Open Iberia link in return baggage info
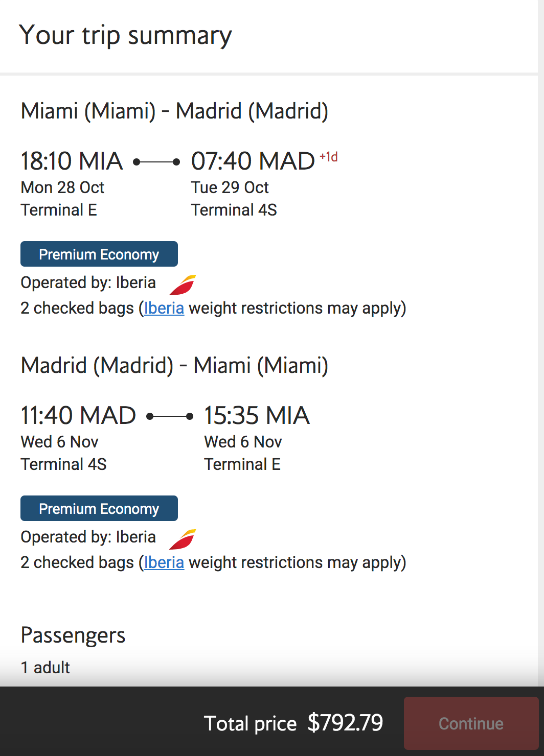Screen dimensions: 544x756 (164, 562)
